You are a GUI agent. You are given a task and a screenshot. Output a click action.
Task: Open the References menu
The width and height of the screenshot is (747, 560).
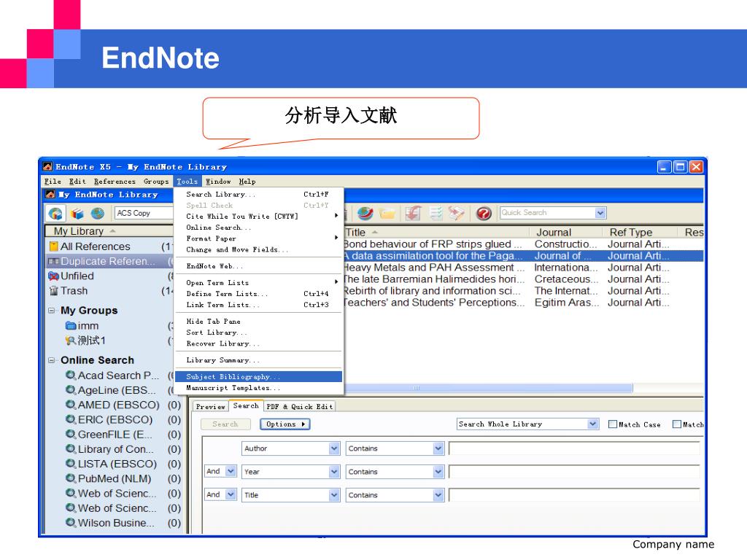click(x=115, y=182)
